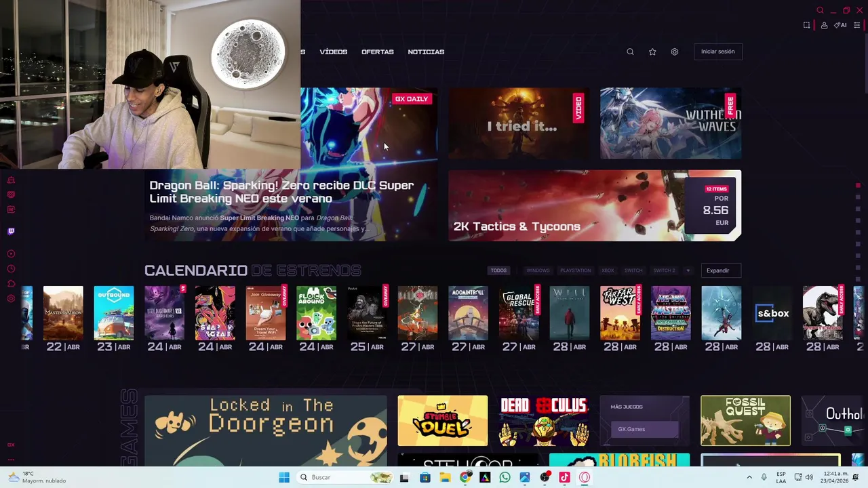Show hidden system tray icons
868x488 pixels.
[749, 477]
